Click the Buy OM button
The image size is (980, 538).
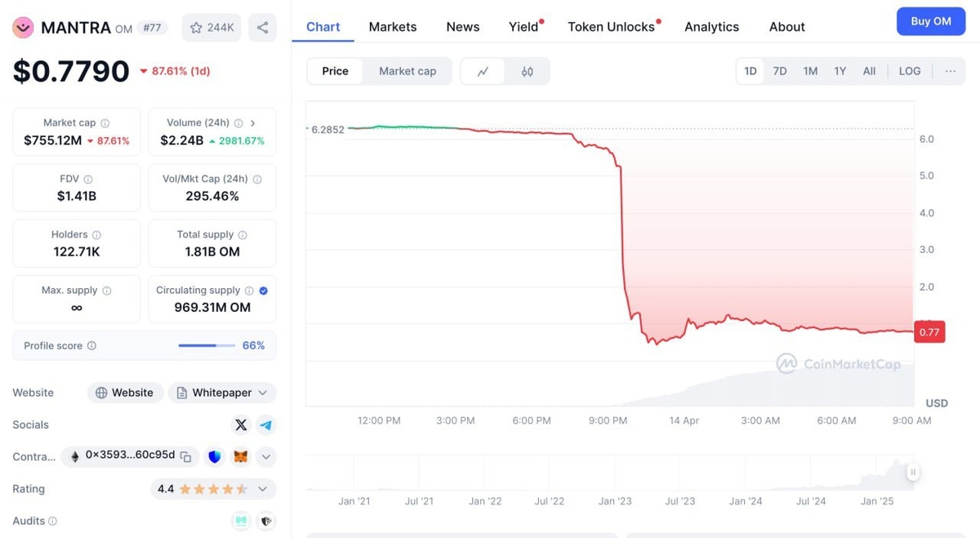(931, 21)
